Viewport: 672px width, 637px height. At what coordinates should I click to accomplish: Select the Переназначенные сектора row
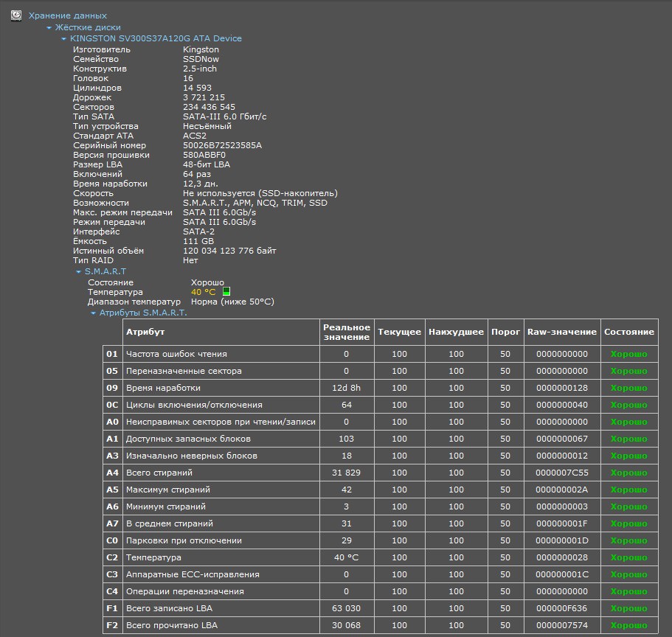(381, 371)
